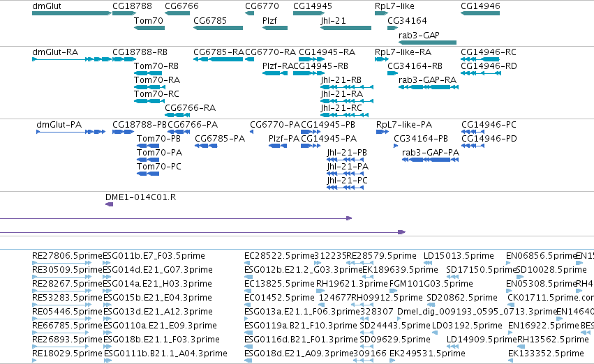Click the RE27806.5prime EST label
This screenshot has height=364, width=594.
click(67, 256)
